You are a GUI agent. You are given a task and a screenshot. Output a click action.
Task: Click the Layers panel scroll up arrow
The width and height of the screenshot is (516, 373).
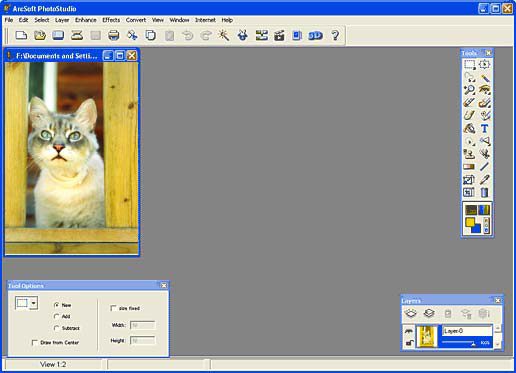coord(498,328)
